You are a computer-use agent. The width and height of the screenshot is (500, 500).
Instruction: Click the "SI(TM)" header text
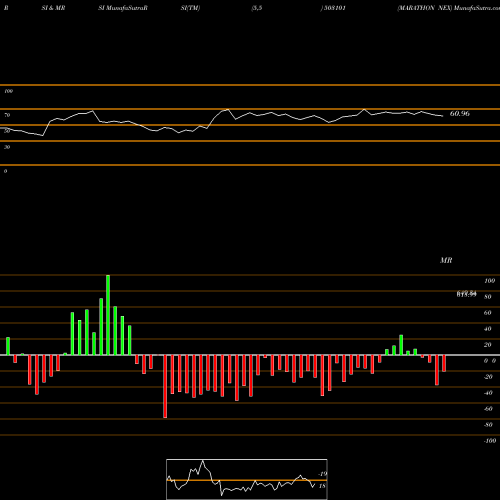190,8
